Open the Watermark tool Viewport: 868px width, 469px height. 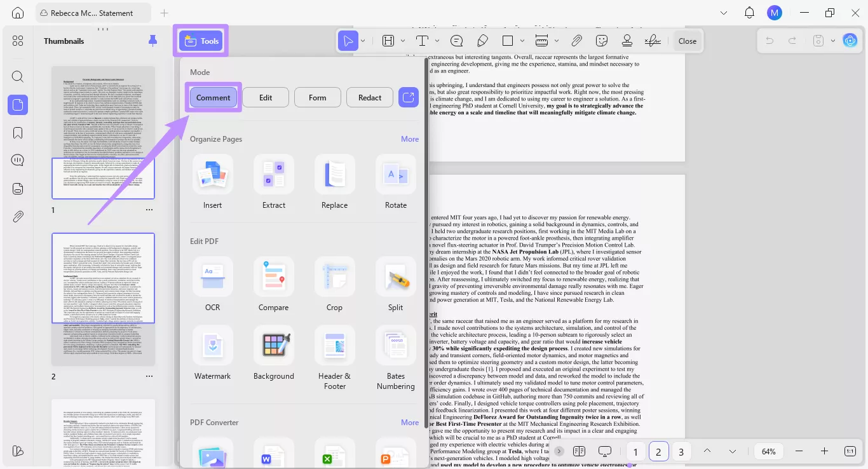[213, 345]
